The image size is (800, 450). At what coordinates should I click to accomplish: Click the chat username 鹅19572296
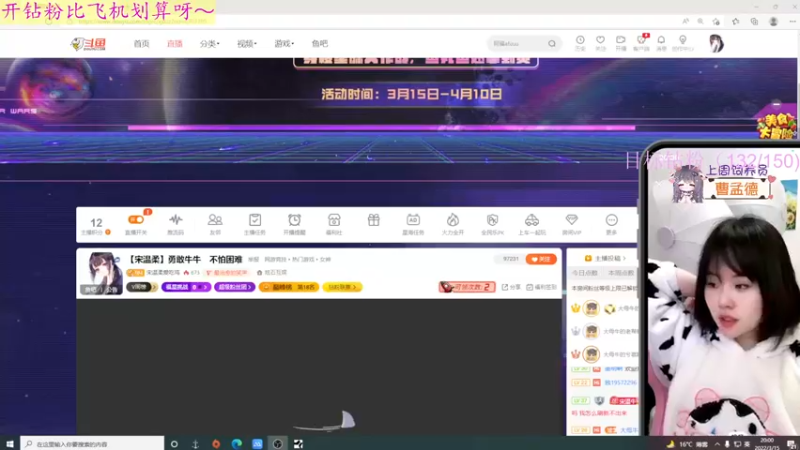[x=620, y=383]
